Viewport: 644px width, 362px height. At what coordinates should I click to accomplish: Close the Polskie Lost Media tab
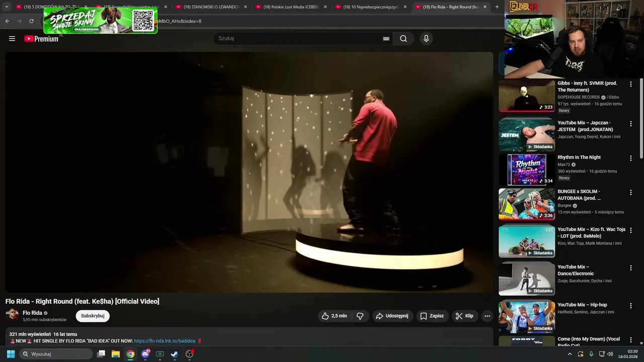[x=326, y=7]
